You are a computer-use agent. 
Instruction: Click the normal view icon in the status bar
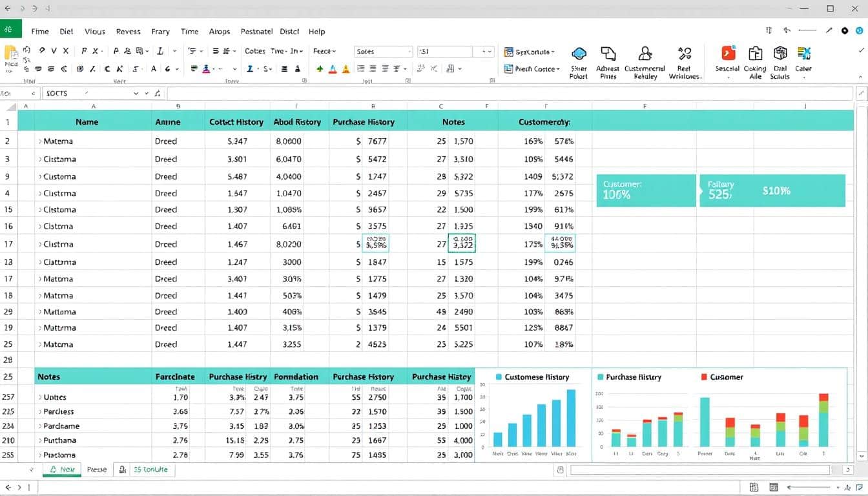tap(754, 488)
